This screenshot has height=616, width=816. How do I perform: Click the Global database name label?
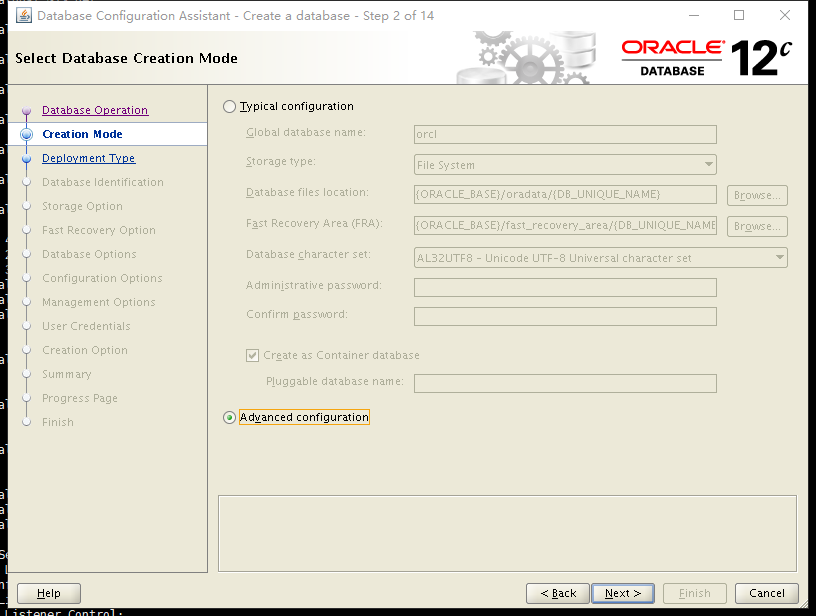305,133
